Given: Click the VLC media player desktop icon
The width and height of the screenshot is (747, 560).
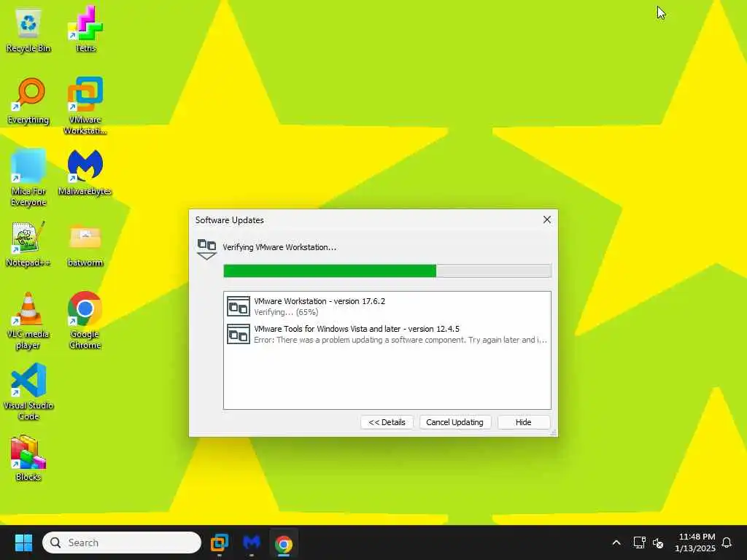Looking at the screenshot, I should tap(28, 320).
